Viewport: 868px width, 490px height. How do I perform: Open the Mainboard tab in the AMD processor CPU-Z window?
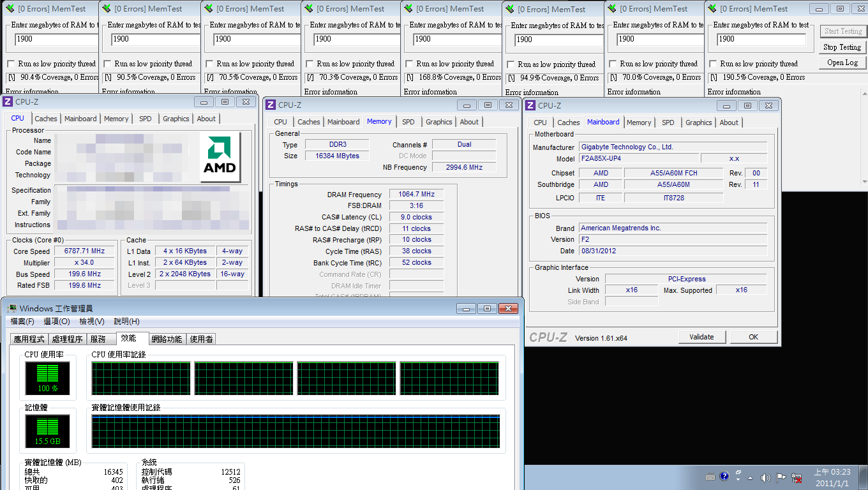coord(80,119)
